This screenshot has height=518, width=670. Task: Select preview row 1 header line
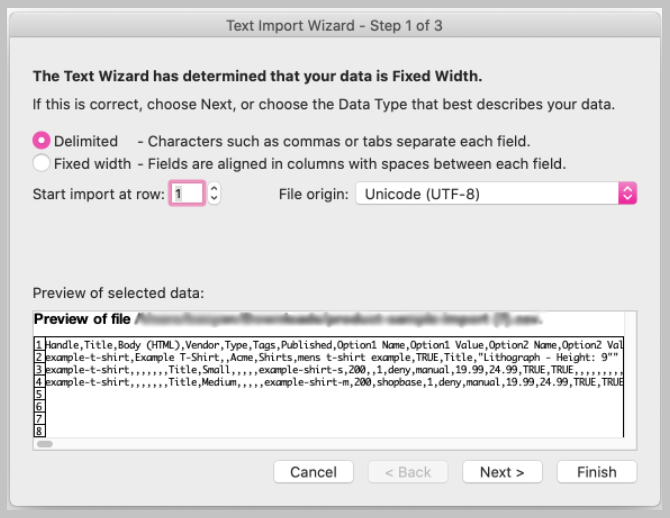pyautogui.click(x=329, y=345)
